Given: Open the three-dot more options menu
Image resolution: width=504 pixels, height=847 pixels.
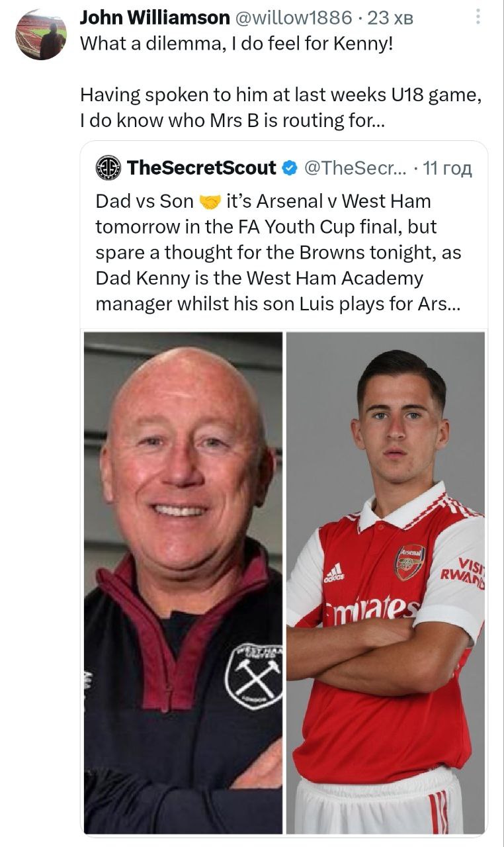Looking at the screenshot, I should pyautogui.click(x=478, y=17).
